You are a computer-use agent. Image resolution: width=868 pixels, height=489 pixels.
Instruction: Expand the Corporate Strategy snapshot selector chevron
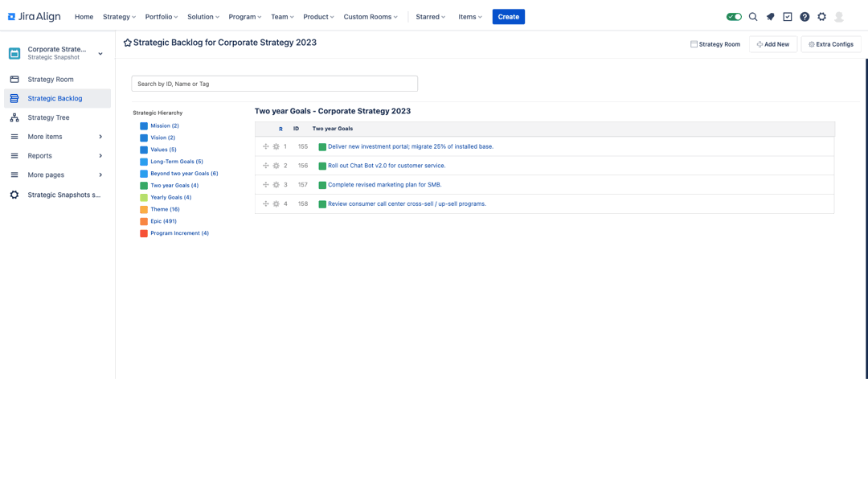[x=100, y=53]
